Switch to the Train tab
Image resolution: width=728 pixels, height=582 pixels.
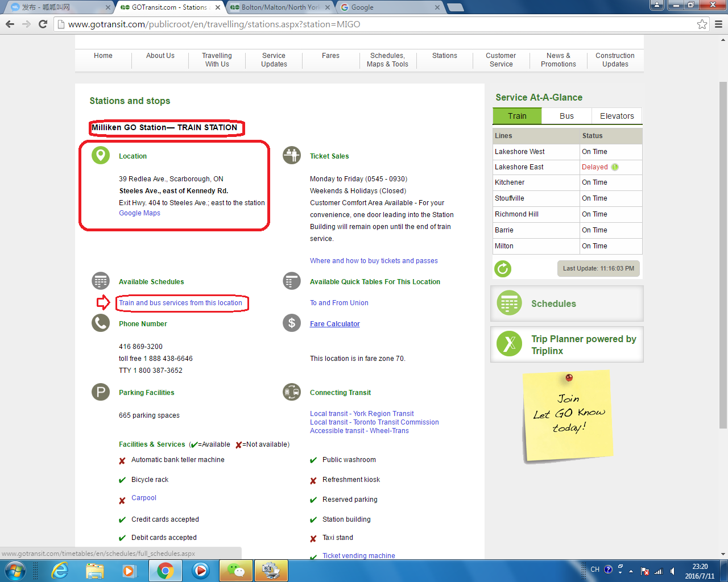pyautogui.click(x=517, y=116)
